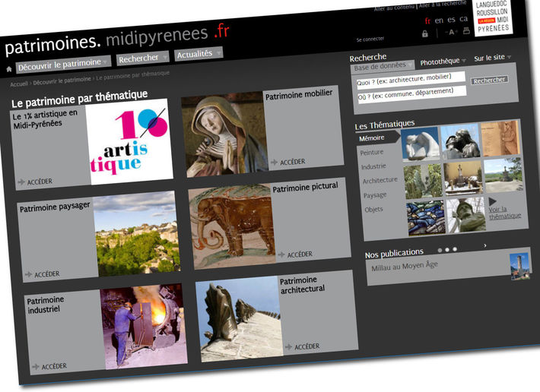The height and width of the screenshot is (392, 540).
Task: Open the Languedoc Roussillon Midi Pyrénées logo
Action: click(493, 17)
